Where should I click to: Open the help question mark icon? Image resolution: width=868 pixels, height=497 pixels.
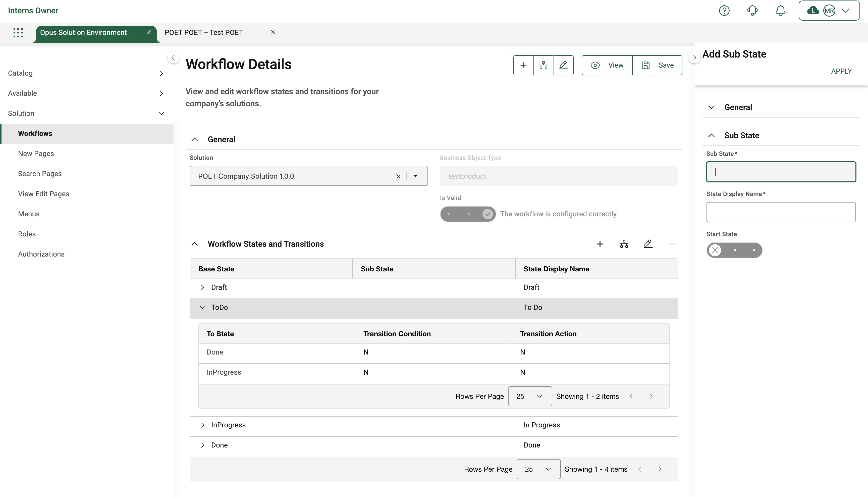tap(724, 11)
